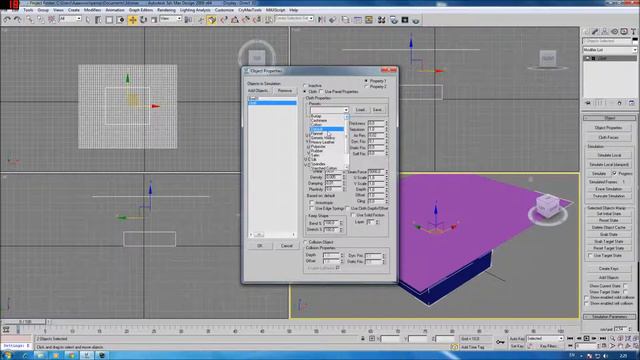Open the Tools menu

[28, 10]
